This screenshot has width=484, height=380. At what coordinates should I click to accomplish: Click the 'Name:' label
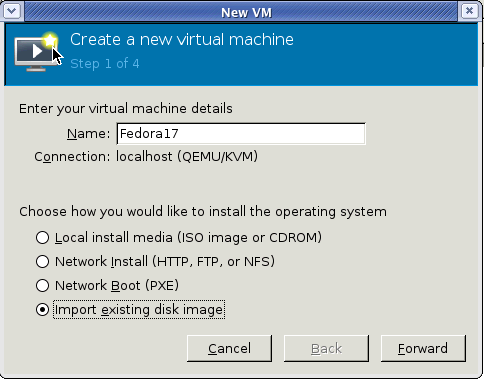[88, 134]
